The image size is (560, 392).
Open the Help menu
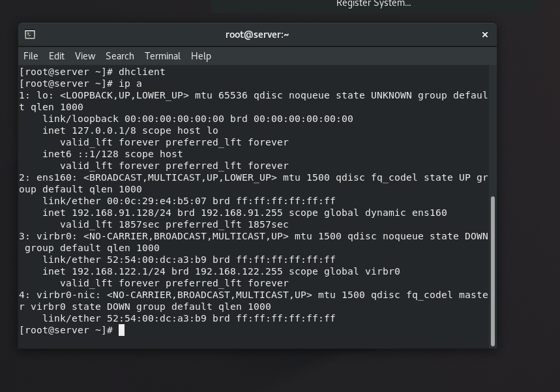point(201,56)
